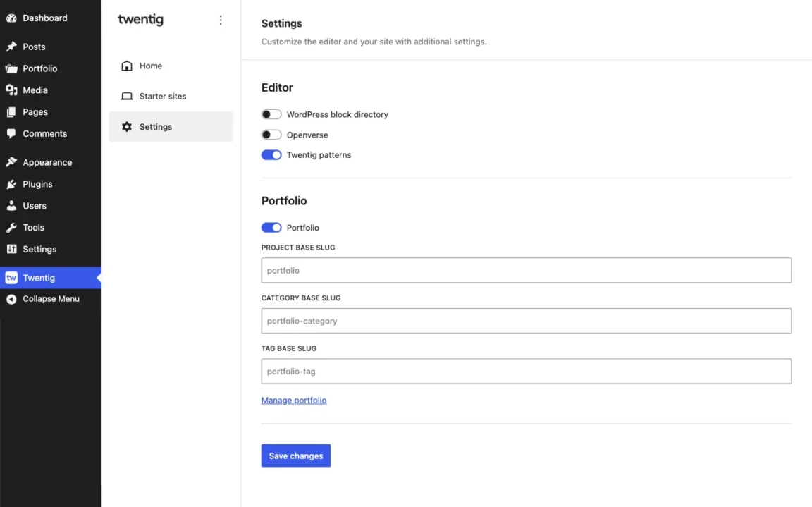The height and width of the screenshot is (507, 812).
Task: Click the Dashboard icon in the sidebar
Action: pyautogui.click(x=11, y=18)
